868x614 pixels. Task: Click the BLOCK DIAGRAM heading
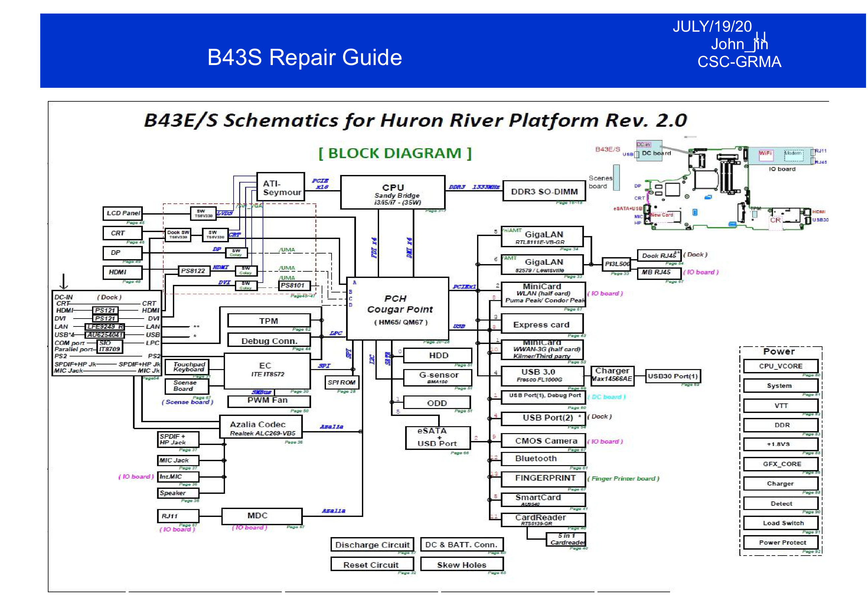[x=395, y=153]
